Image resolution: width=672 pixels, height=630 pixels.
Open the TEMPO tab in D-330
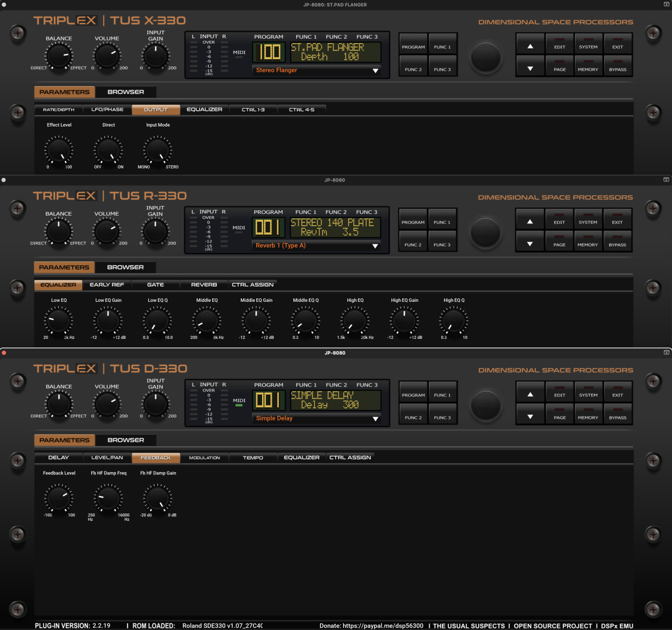(x=253, y=458)
